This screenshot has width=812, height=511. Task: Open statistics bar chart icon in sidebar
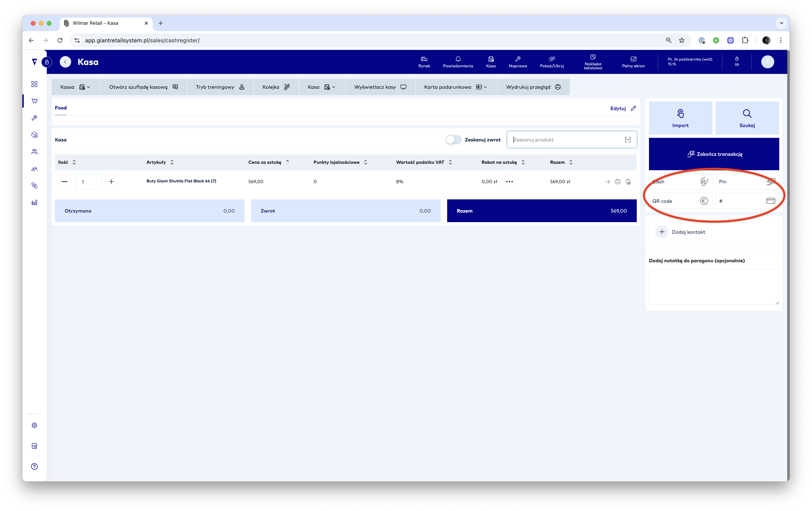(x=34, y=203)
